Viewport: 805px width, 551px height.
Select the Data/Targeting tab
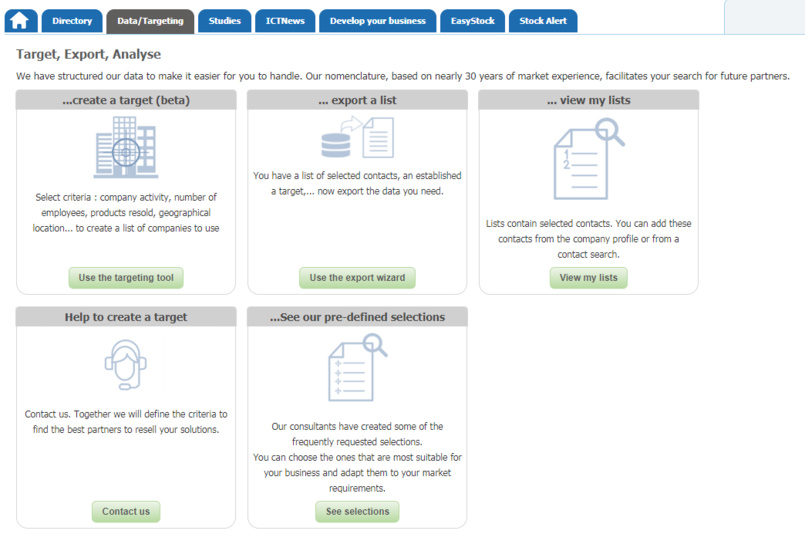point(150,21)
